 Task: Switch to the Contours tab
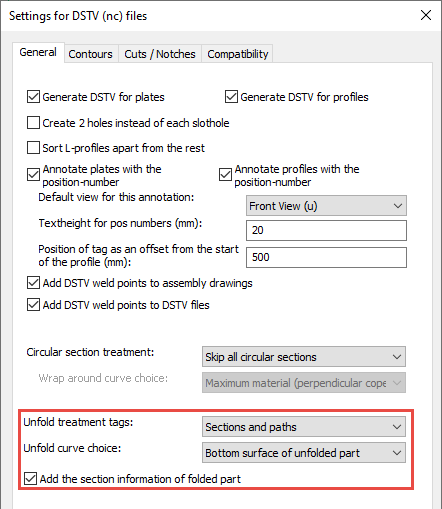[91, 54]
